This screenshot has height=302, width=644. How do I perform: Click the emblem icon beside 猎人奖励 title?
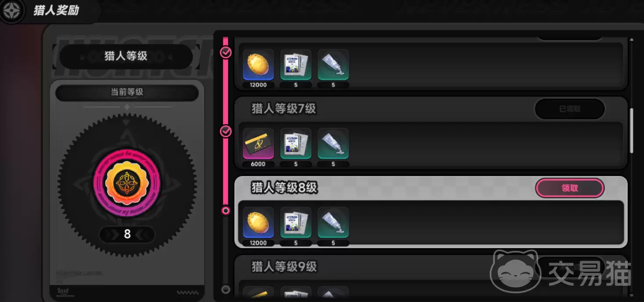click(12, 11)
